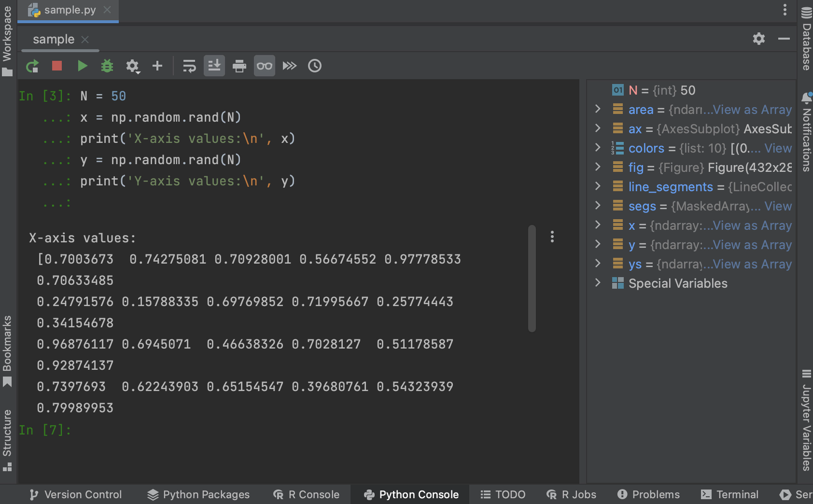This screenshot has height=504, width=813.
Task: Open console settings dropdown gear
Action: [x=133, y=66]
